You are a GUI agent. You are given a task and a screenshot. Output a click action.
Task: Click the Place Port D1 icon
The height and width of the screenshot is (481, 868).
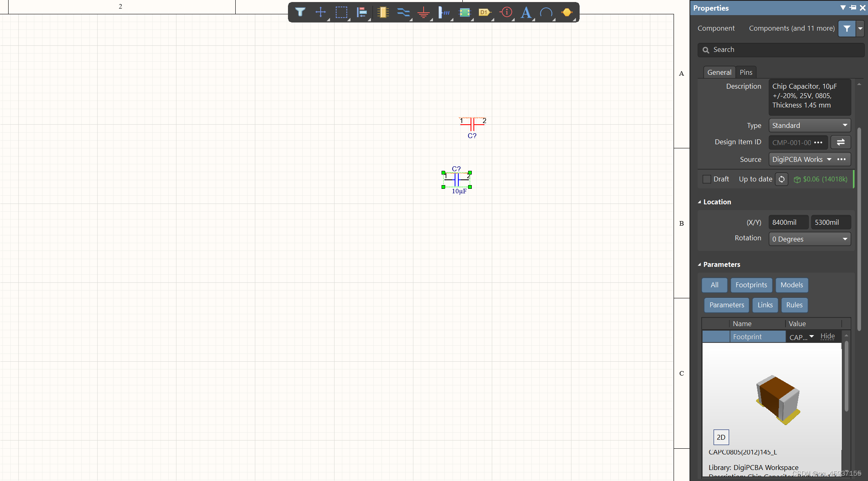485,12
